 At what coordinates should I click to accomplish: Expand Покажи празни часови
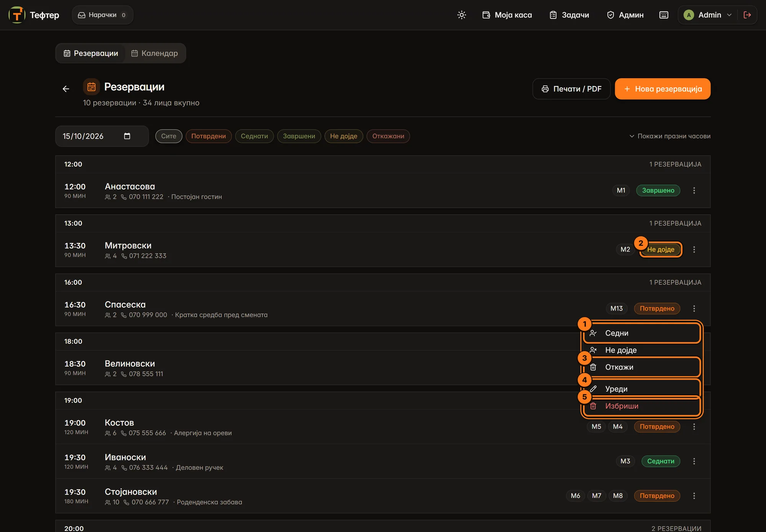coord(670,136)
